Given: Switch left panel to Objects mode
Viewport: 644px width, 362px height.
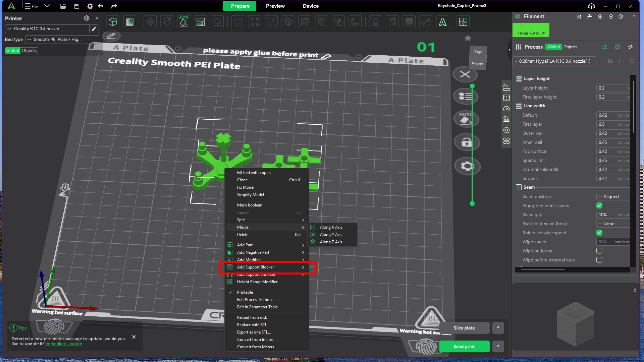Looking at the screenshot, I should 29,51.
